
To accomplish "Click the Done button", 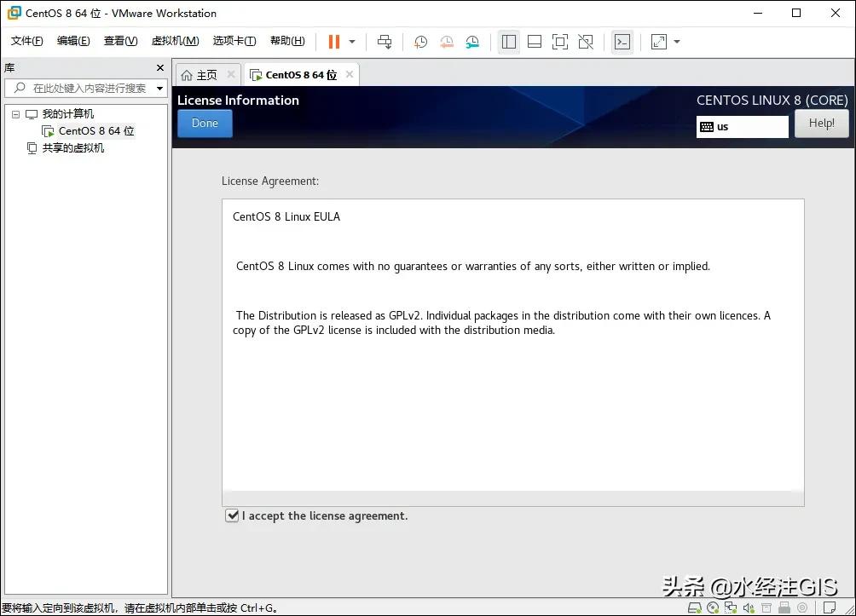I will tap(204, 123).
